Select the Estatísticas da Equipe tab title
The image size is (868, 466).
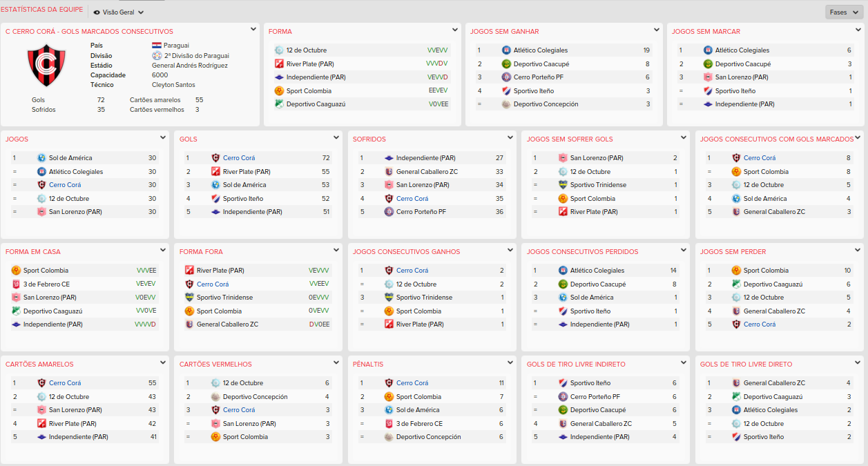tap(41, 10)
